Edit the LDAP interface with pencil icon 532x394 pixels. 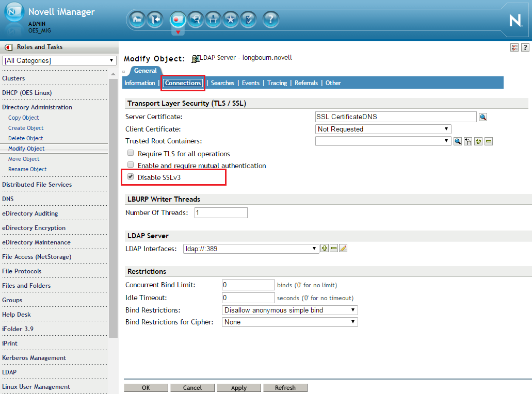click(343, 249)
